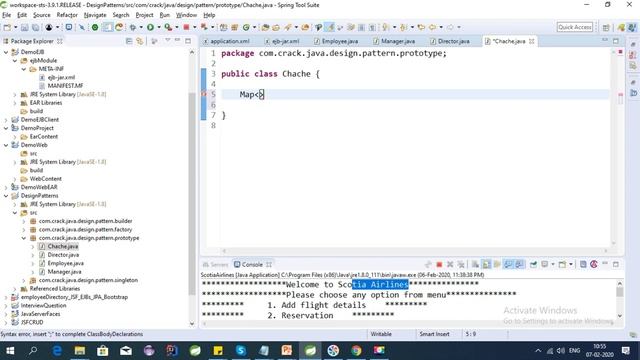This screenshot has height=360, width=640.
Task: Click the Run Last Tool icon with red toolbox
Action: pyautogui.click(x=168, y=27)
